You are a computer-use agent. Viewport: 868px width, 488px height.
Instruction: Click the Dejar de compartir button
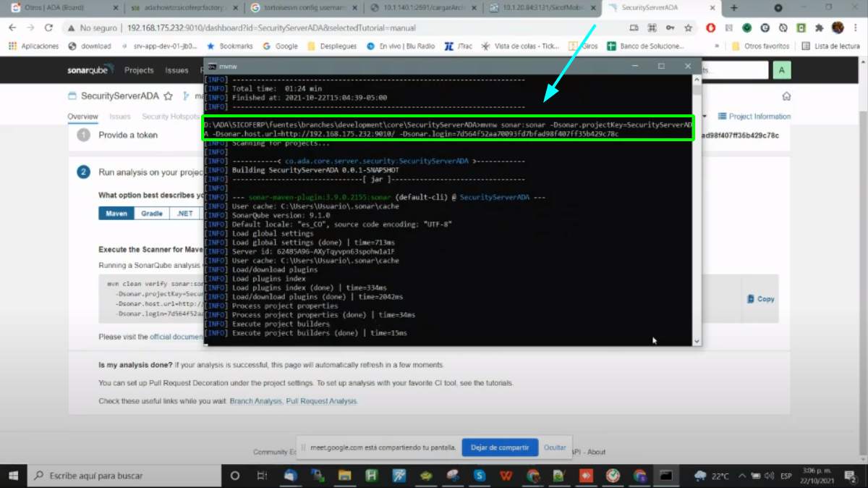tap(499, 447)
